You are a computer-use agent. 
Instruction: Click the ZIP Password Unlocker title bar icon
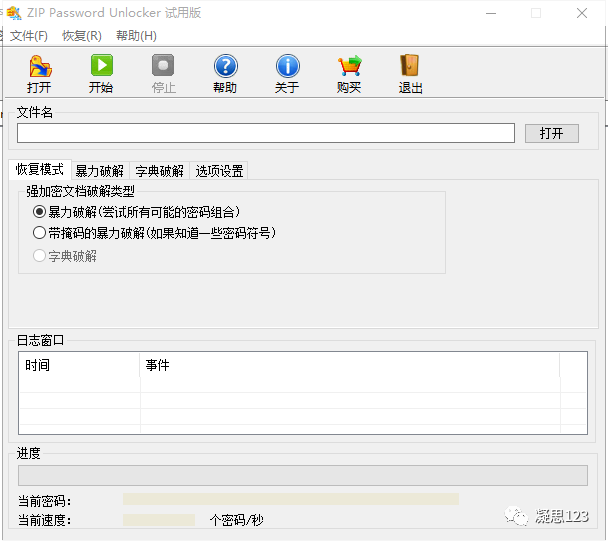tap(14, 13)
